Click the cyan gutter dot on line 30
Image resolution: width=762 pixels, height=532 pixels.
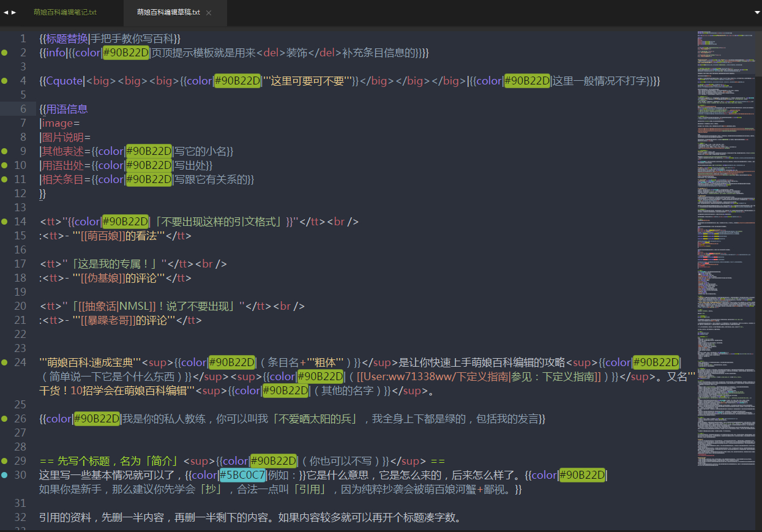[5, 475]
